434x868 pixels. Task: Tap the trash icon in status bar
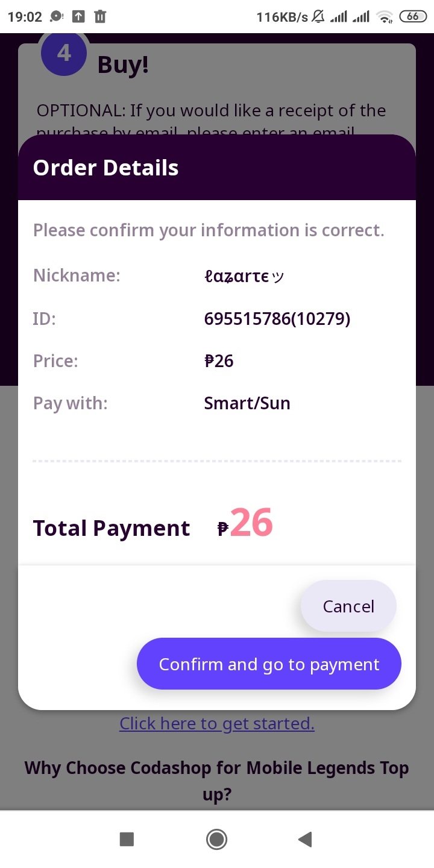point(100,17)
